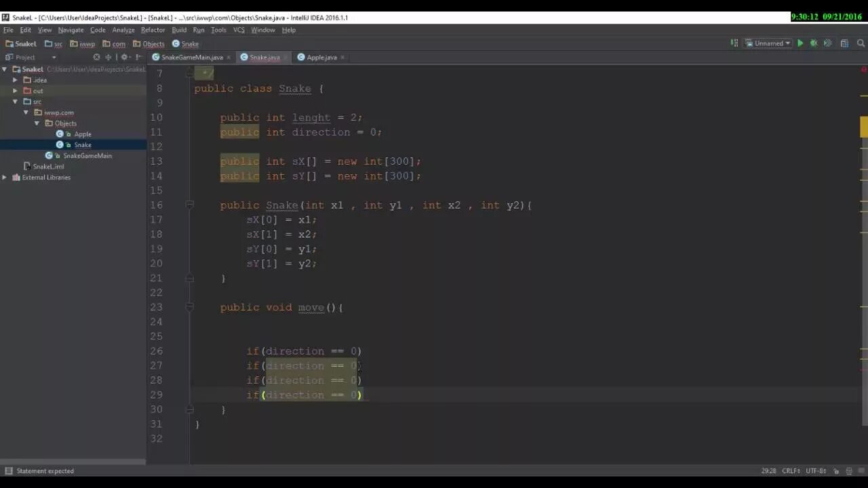868x488 pixels.
Task: Click tool window toggle in bottom-left corner
Action: [8, 471]
